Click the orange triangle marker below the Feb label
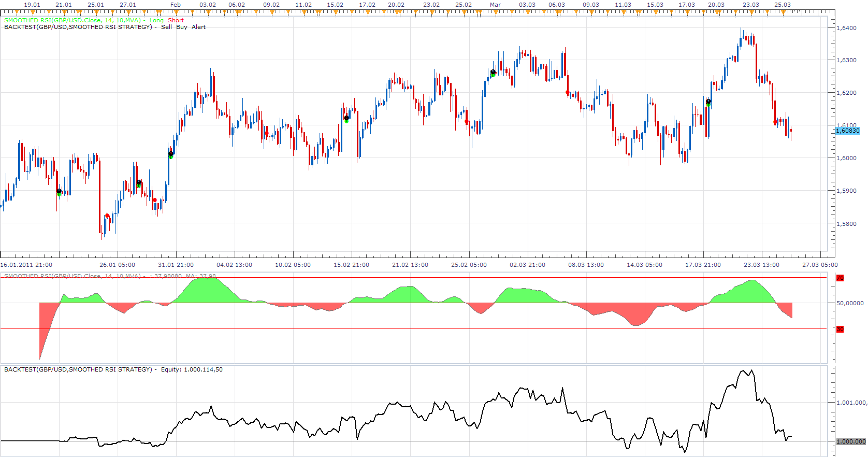 (176, 11)
